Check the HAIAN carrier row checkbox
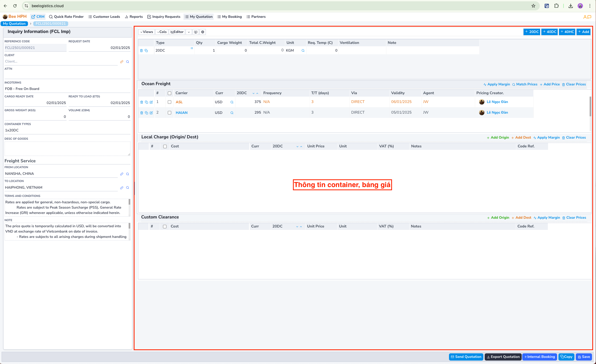The width and height of the screenshot is (596, 364). pyautogui.click(x=170, y=113)
